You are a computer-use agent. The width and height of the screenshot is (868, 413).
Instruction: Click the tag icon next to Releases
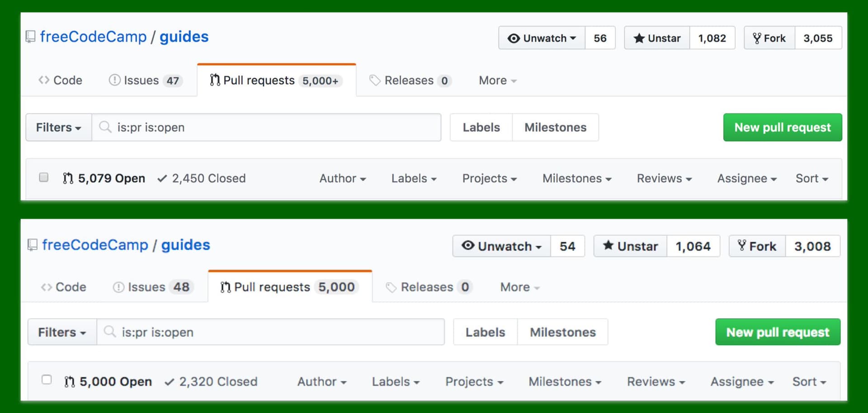[x=375, y=80]
